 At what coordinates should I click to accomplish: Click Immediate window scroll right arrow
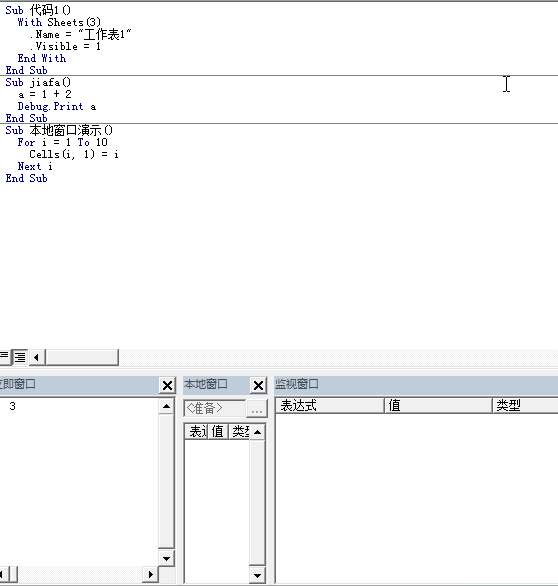click(151, 574)
